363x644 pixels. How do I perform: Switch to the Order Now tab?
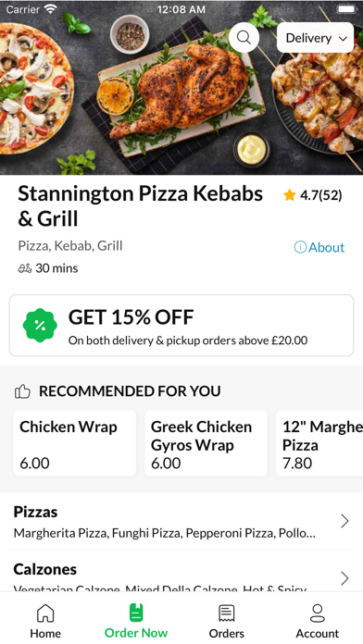pos(136,621)
